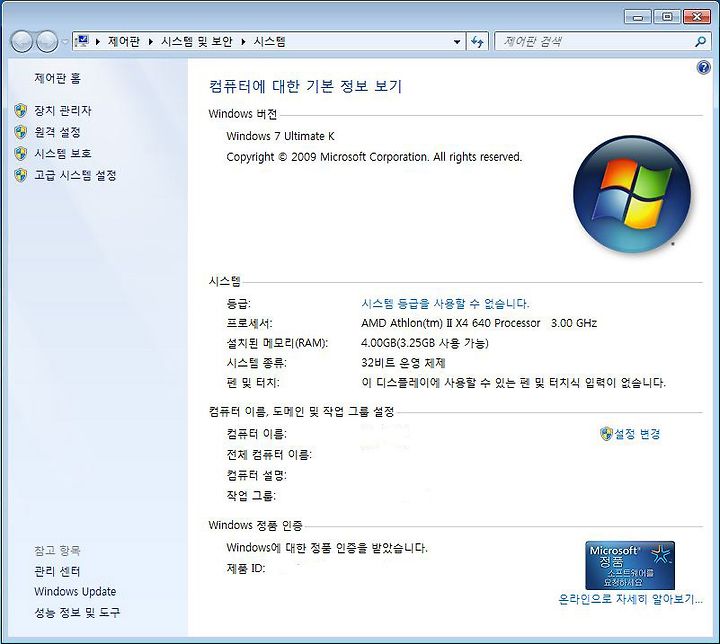This screenshot has height=644, width=720.
Task: Click the AMD Athlon(tm) II X4 640 Processor text
Action: 450,323
